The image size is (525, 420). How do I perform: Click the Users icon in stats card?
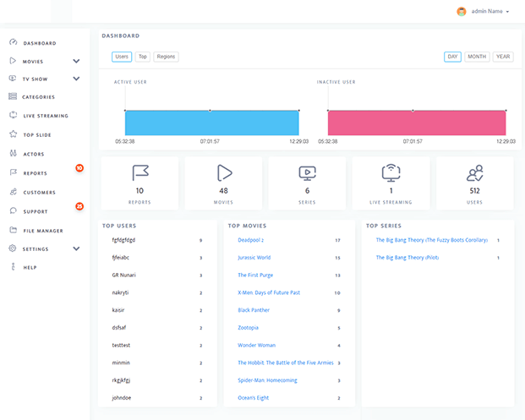click(474, 173)
